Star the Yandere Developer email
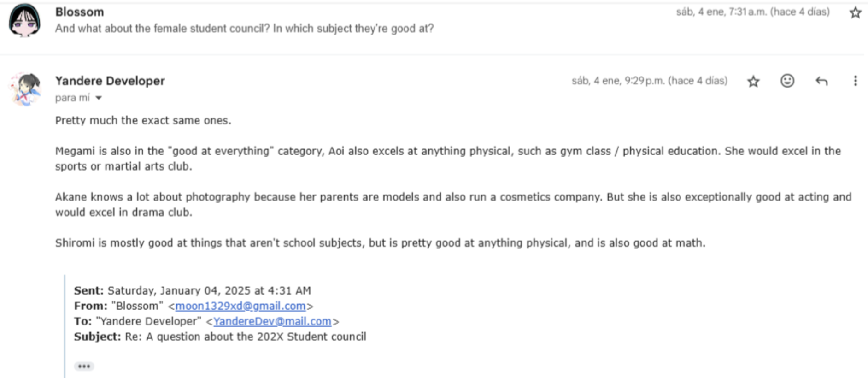Screen dimensions: 868x378 753,82
